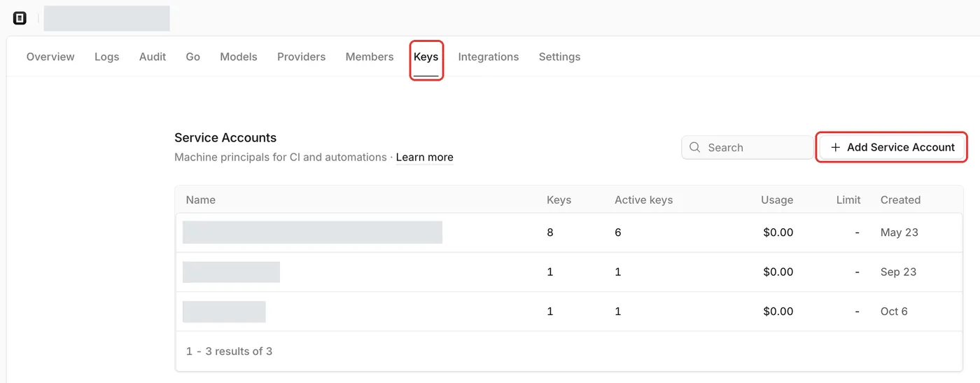
Task: Open the service account created May 23
Action: 569,232
